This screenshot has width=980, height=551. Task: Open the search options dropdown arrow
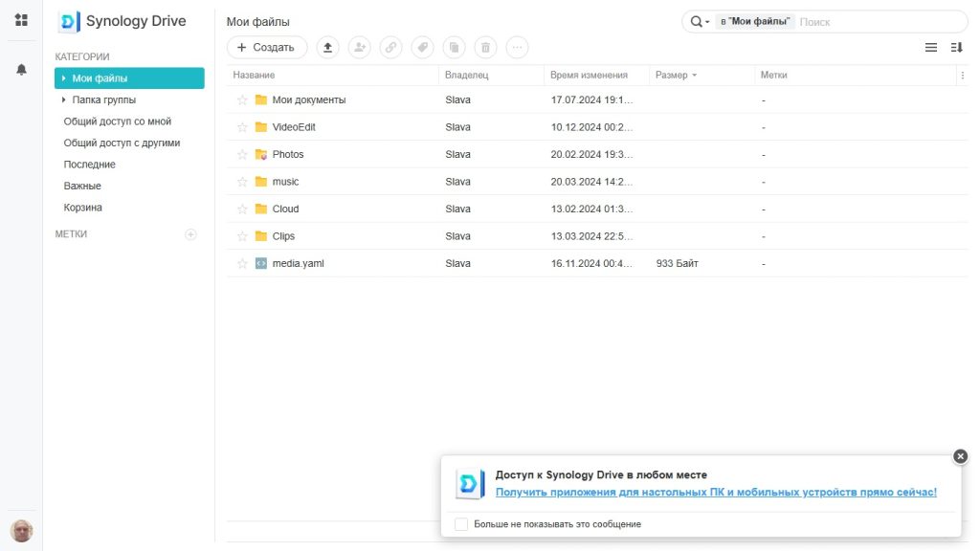(707, 22)
